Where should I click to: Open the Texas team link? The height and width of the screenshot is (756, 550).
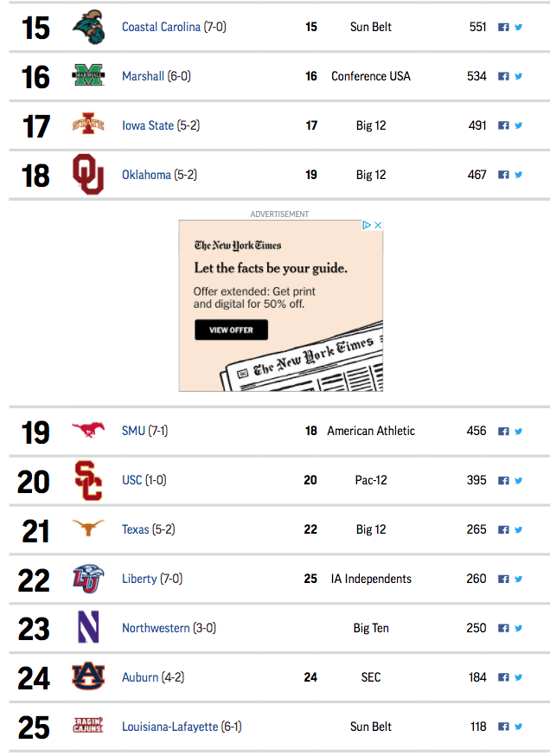[x=136, y=529]
